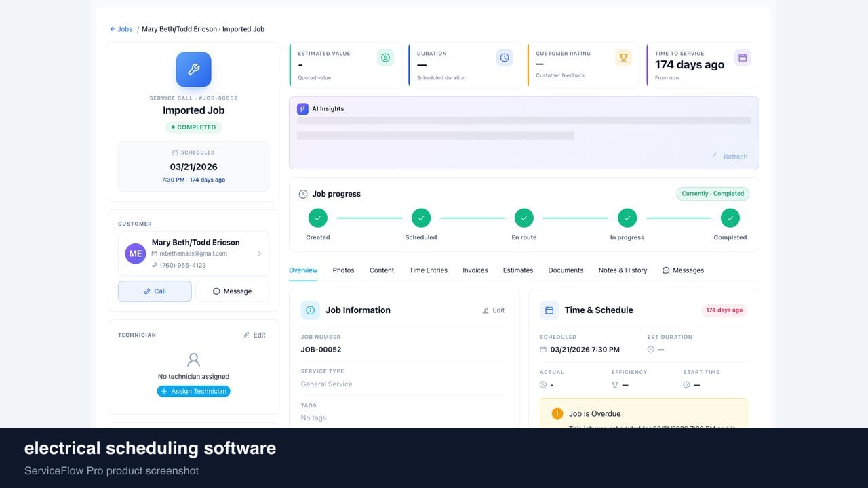Go back to Jobs list
This screenshot has width=868, height=488.
click(121, 29)
